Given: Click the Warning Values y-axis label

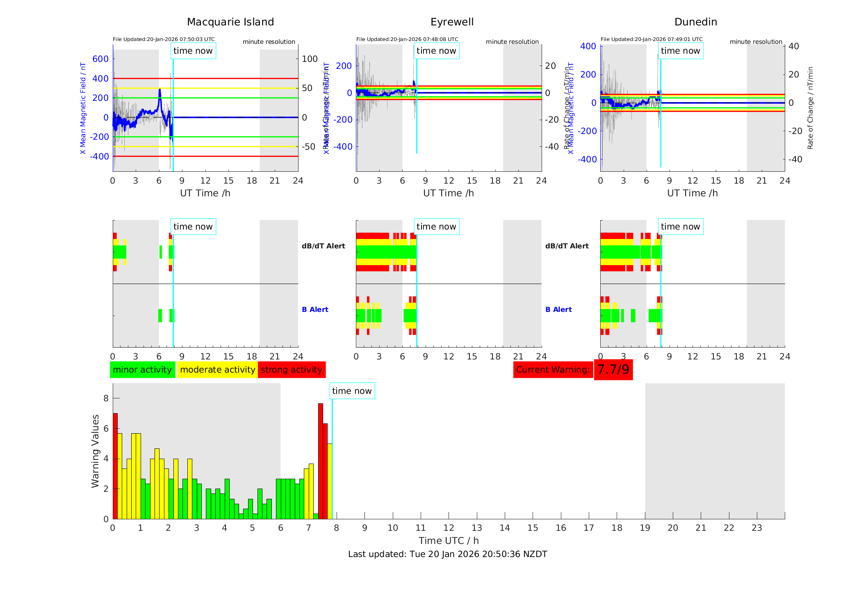Looking at the screenshot, I should 96,451.
